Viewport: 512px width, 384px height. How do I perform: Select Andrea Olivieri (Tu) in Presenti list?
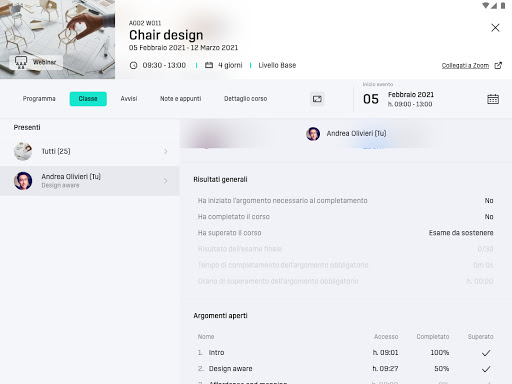[90, 181]
